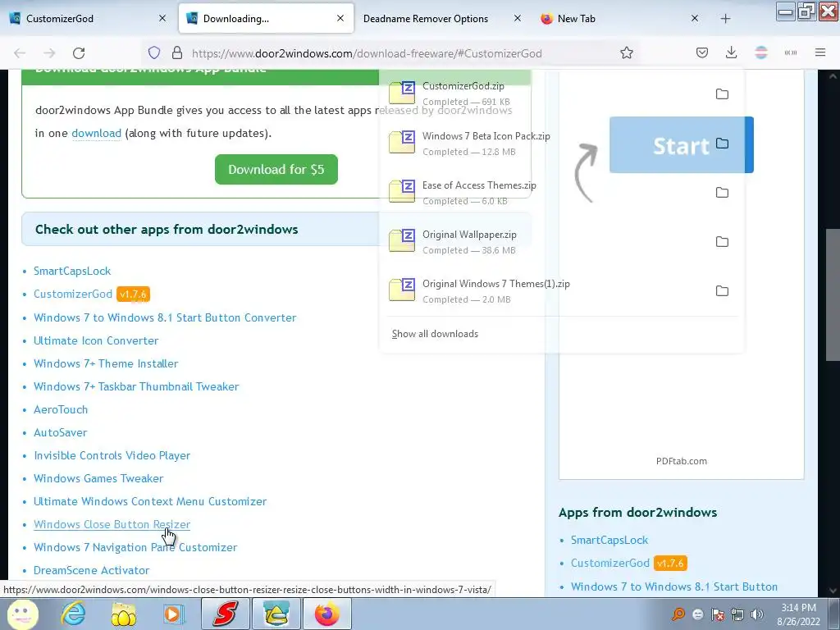The image size is (840, 630).
Task: Open DreamScene Activator link
Action: 92,571
